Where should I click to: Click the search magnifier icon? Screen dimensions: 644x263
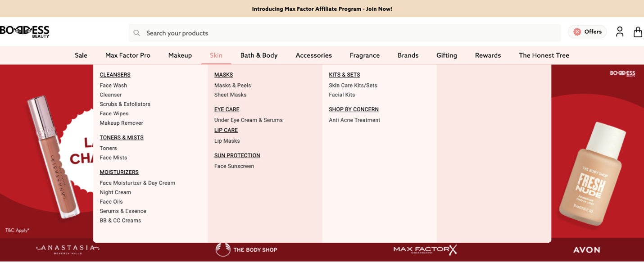click(x=136, y=33)
